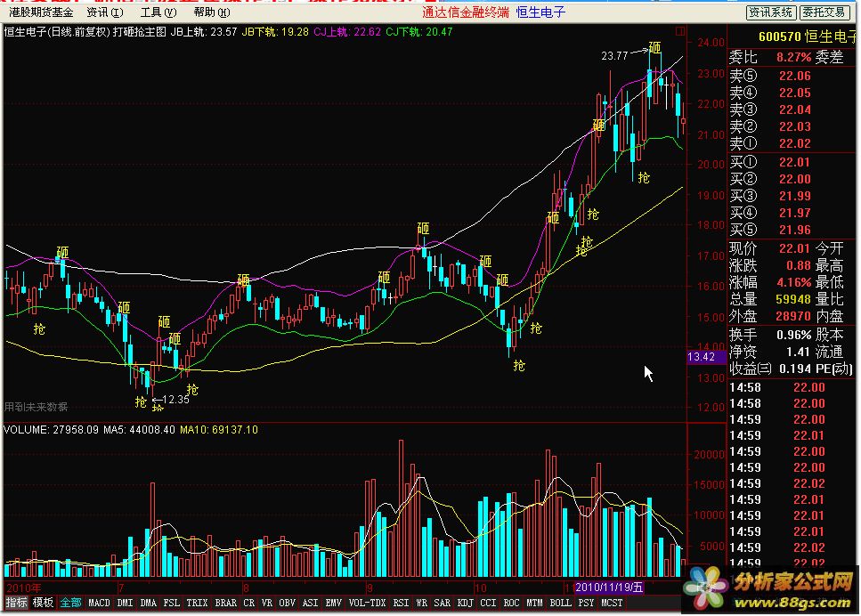Click the 卖② price 22.03
Viewport: 861px width, 616px height.
point(794,126)
